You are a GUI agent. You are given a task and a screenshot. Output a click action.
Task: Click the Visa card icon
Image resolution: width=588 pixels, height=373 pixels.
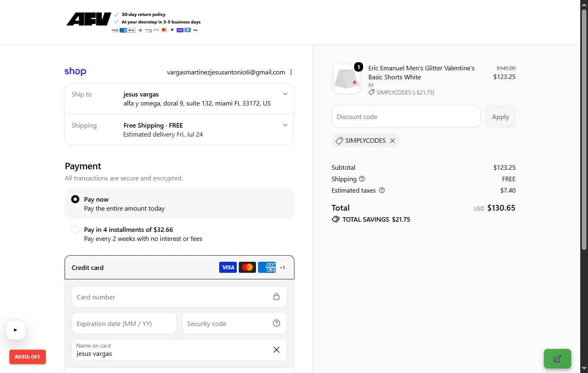(228, 267)
